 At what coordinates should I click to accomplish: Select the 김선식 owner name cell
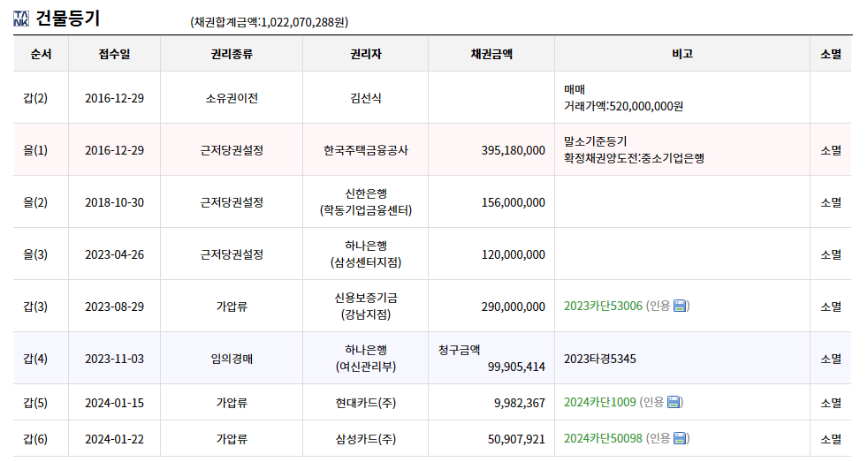[x=366, y=98]
